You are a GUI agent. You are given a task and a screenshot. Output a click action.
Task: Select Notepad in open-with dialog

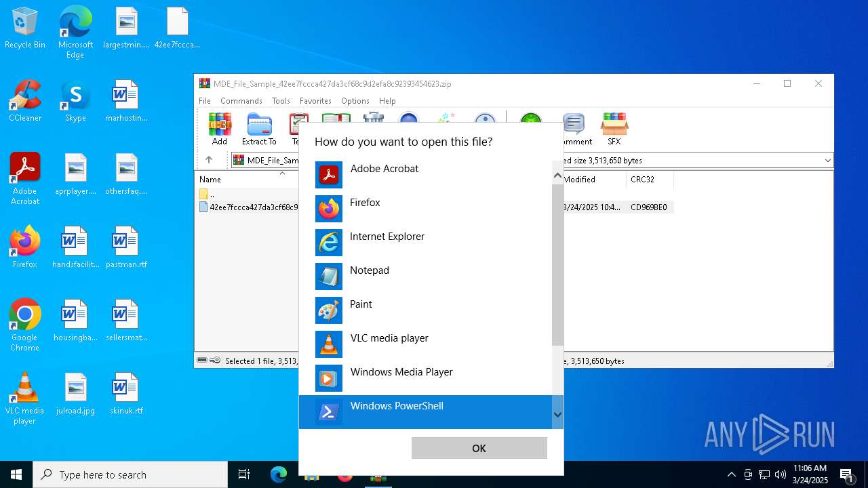425,277
